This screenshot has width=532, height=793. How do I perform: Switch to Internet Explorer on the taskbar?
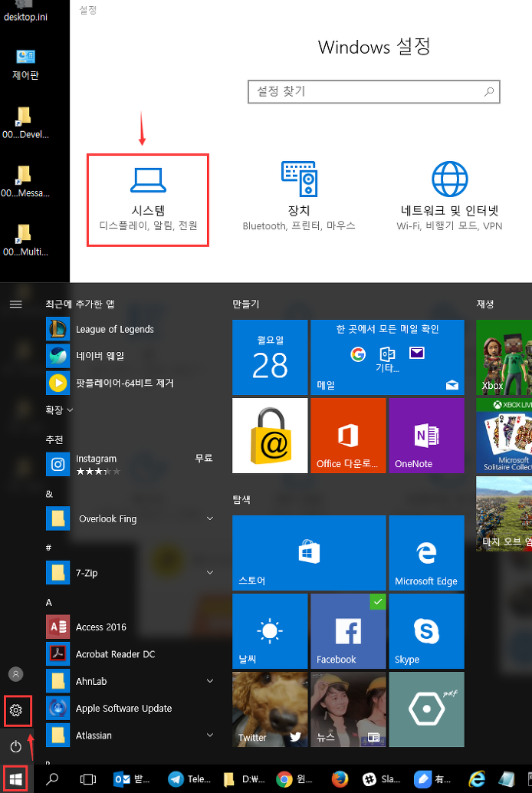[x=476, y=779]
